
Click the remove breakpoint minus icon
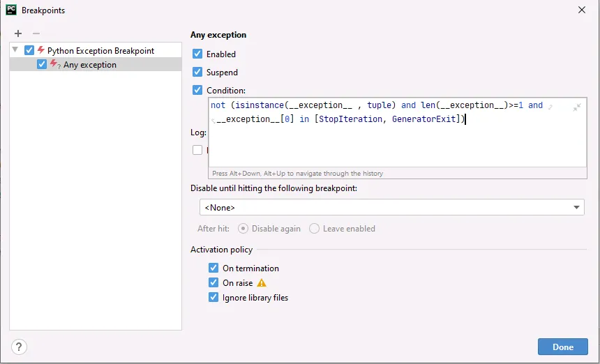36,33
